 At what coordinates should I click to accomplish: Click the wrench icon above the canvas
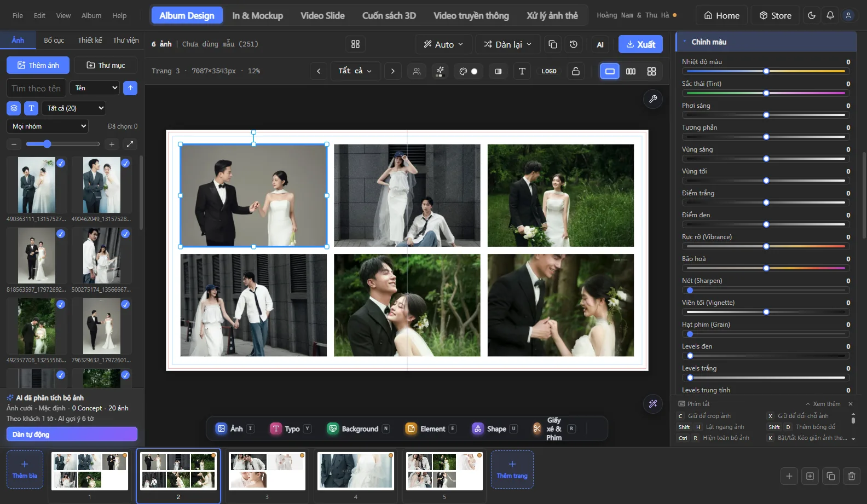pos(653,99)
